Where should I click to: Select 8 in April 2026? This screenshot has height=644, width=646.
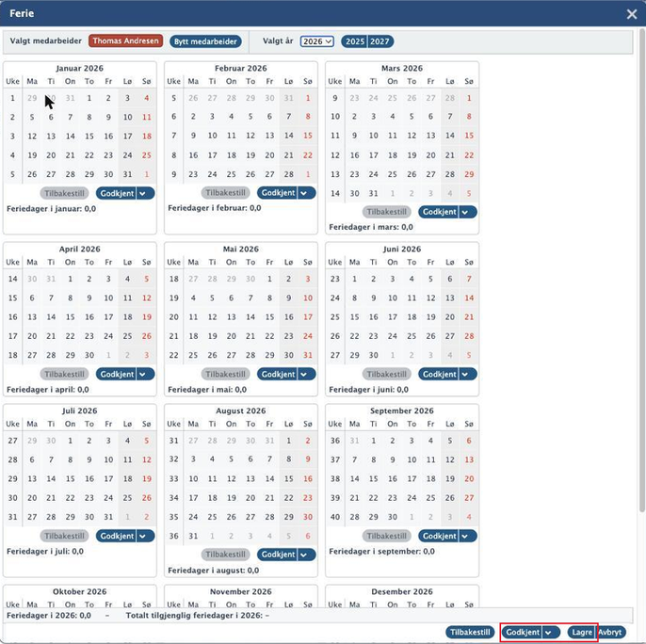71,298
